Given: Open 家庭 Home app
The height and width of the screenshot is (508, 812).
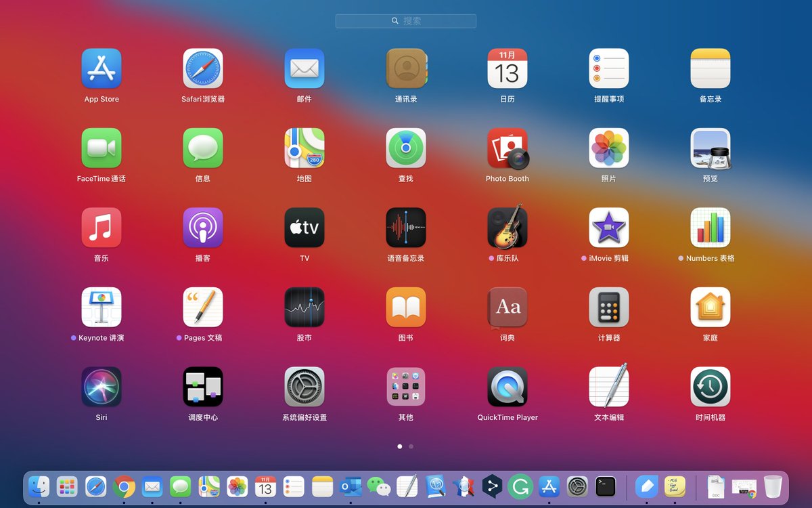Looking at the screenshot, I should (710, 307).
